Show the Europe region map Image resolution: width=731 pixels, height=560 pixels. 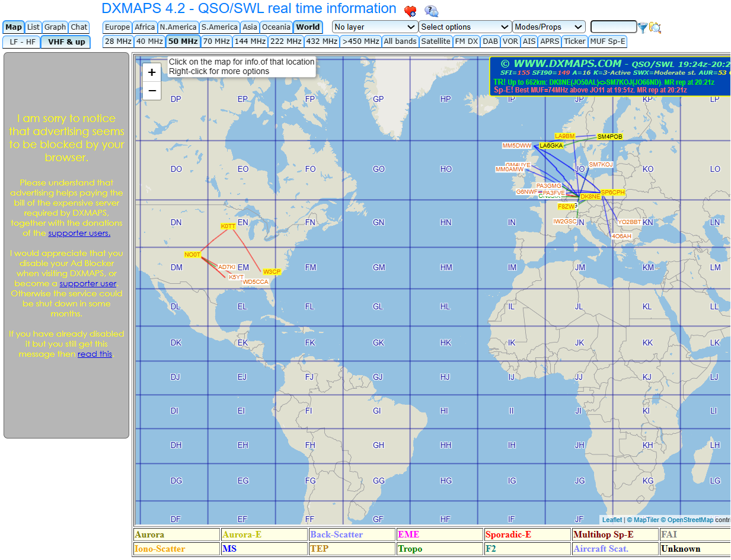(117, 27)
